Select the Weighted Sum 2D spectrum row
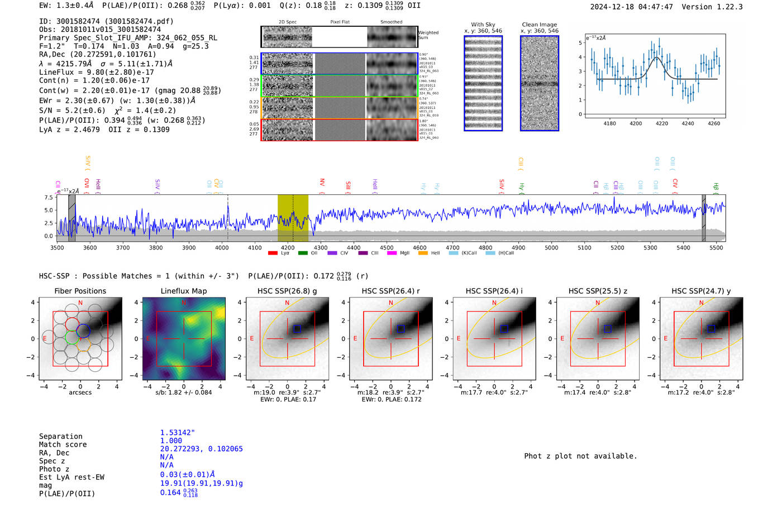The image size is (782, 532). [x=339, y=37]
